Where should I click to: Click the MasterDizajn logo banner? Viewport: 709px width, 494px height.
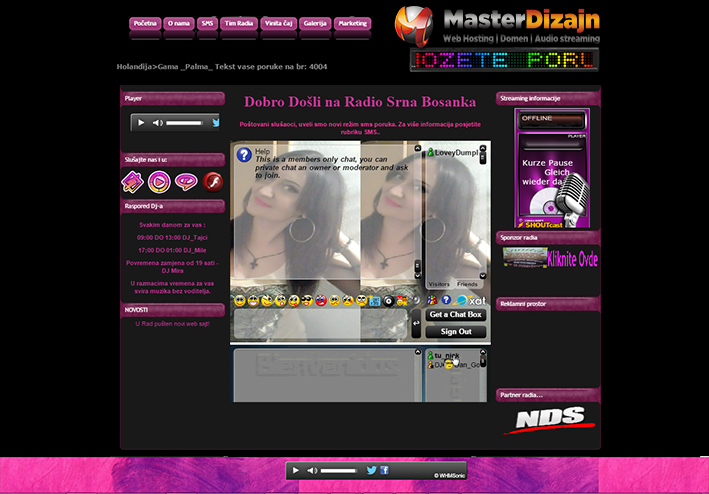497,26
